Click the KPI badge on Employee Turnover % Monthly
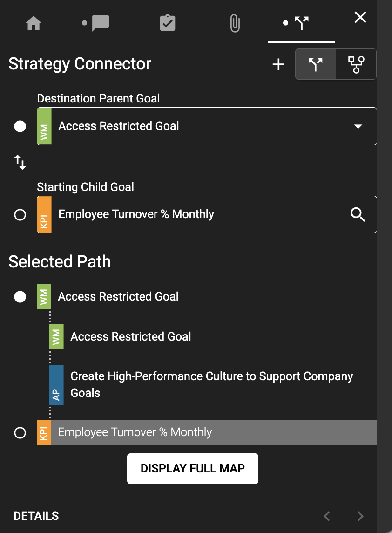Image resolution: width=392 pixels, height=533 pixels. 44,432
